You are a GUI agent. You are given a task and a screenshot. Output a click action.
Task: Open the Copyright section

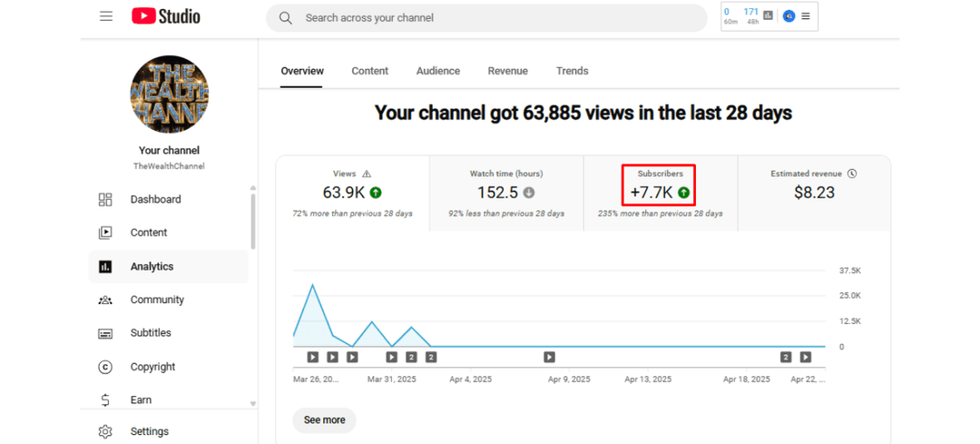pyautogui.click(x=152, y=367)
